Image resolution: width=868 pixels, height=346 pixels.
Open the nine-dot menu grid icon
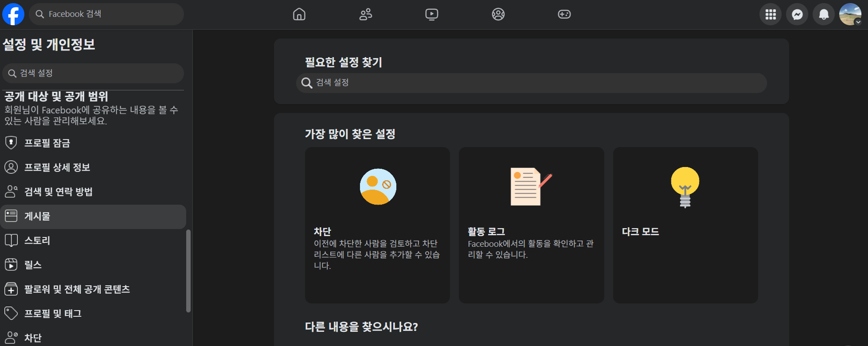770,14
